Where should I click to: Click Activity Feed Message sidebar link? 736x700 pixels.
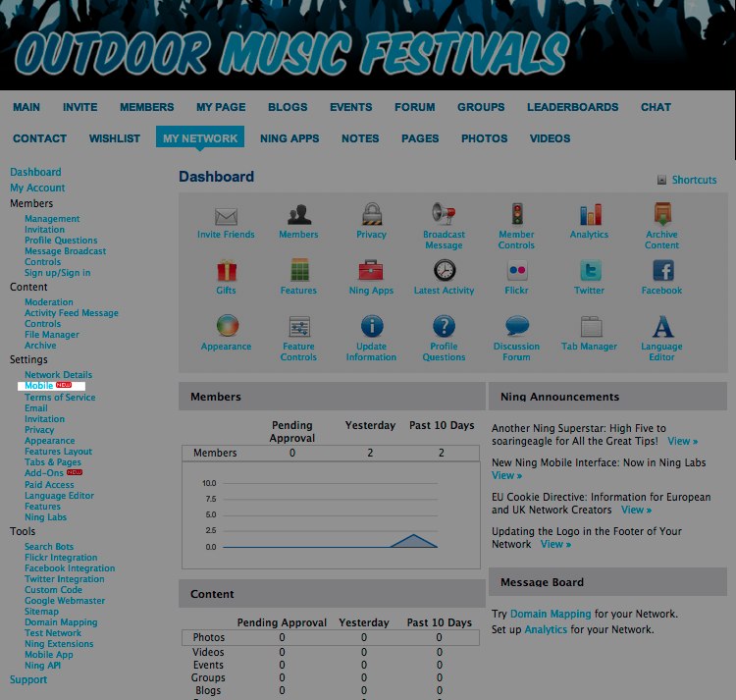(x=72, y=312)
